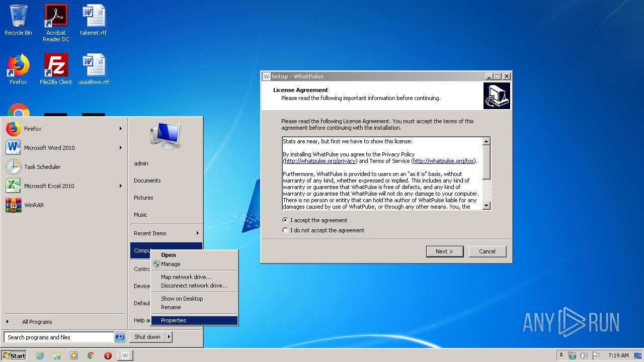The width and height of the screenshot is (644, 362).
Task: Launch Firefox from the Start menu
Action: 64,129
